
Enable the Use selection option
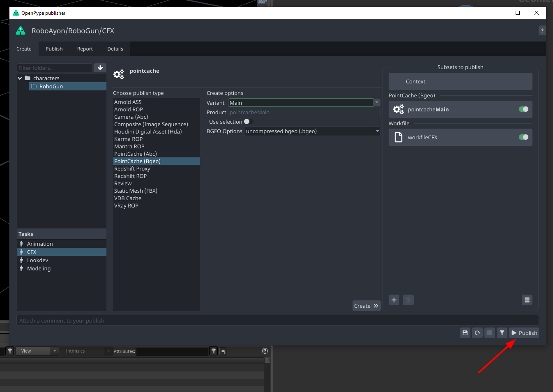coord(247,122)
